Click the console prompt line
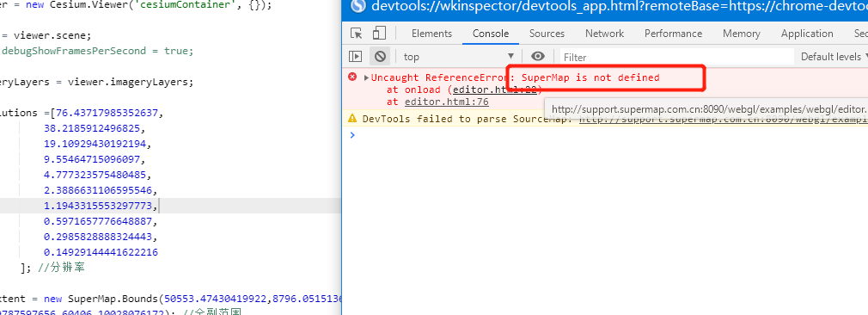 [x=604, y=135]
